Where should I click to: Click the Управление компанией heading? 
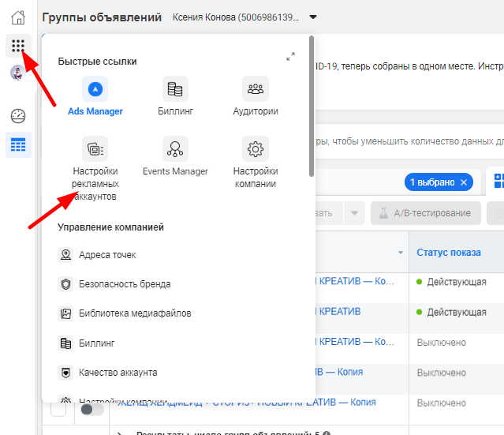pyautogui.click(x=110, y=227)
